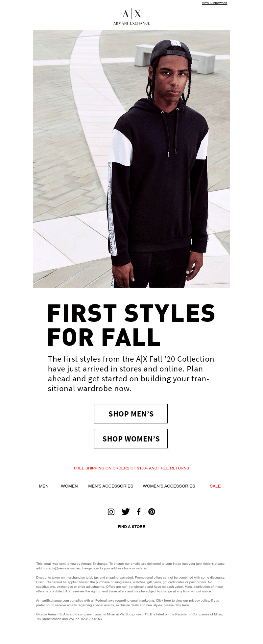Screen dimensions: 263x644
Task: Click the Find a Store link
Action: point(131,526)
